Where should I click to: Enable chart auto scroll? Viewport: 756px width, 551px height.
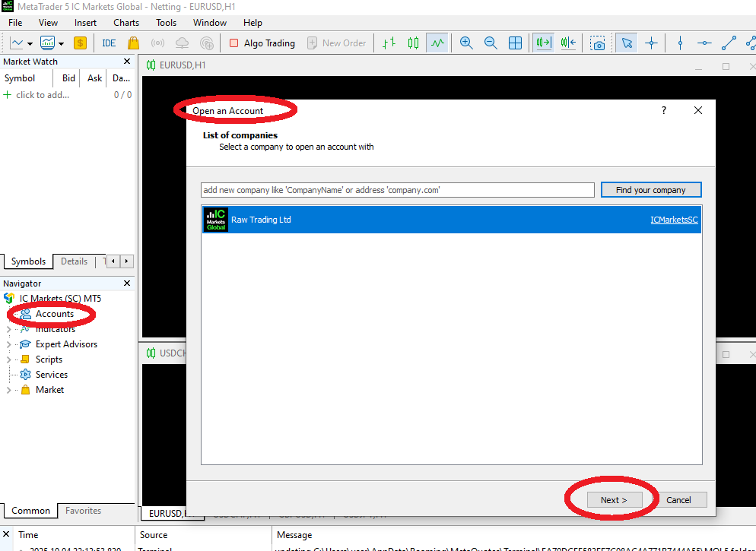tap(542, 43)
